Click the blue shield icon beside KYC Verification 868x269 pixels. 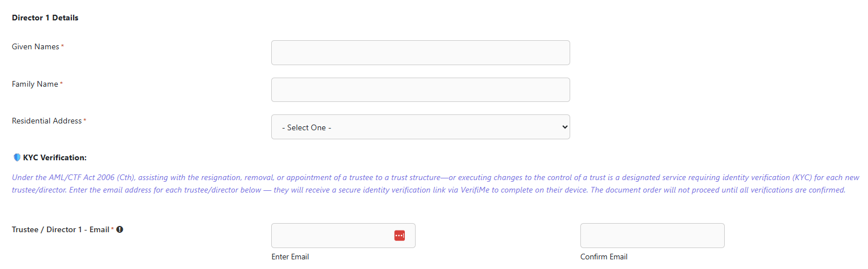click(16, 157)
